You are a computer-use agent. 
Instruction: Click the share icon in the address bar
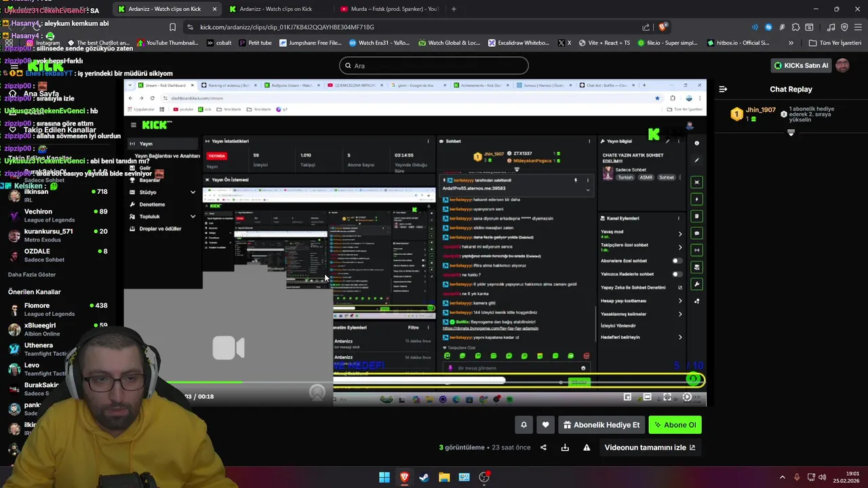click(x=646, y=27)
